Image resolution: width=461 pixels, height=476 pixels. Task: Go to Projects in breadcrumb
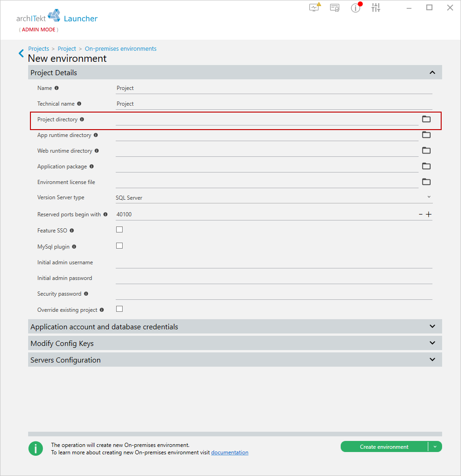click(39, 48)
